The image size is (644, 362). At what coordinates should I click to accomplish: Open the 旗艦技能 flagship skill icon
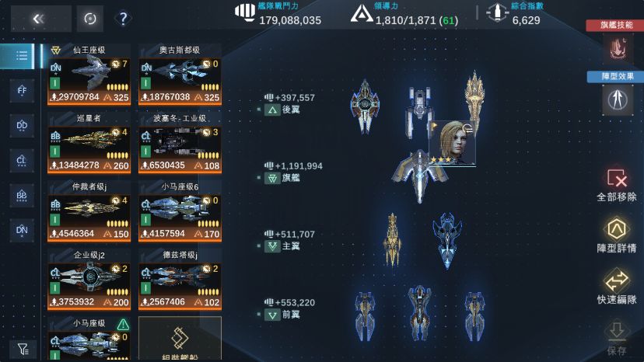click(618, 48)
